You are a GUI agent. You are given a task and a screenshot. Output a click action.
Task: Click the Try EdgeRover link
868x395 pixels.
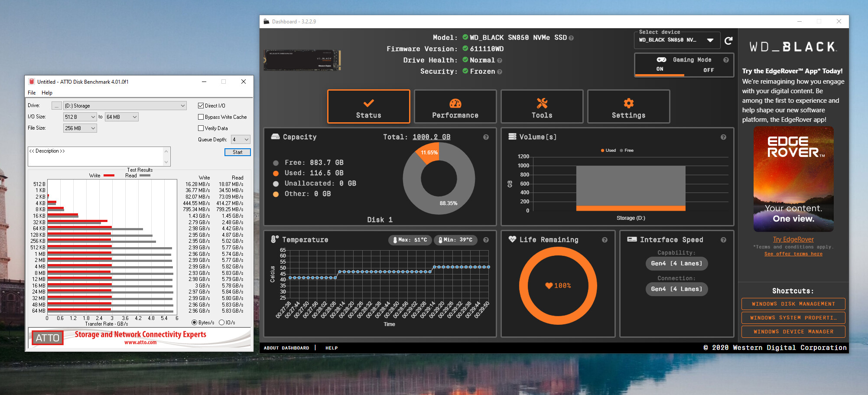point(793,239)
